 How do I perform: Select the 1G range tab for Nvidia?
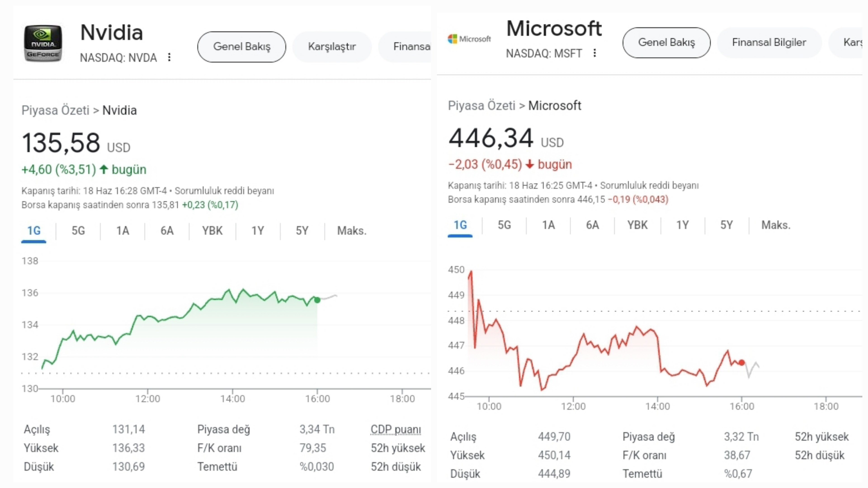tap(34, 231)
